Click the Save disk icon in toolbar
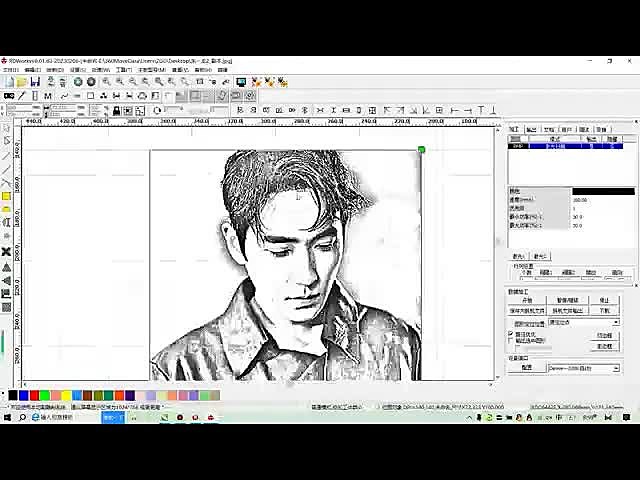The height and width of the screenshot is (480, 640). [x=35, y=82]
